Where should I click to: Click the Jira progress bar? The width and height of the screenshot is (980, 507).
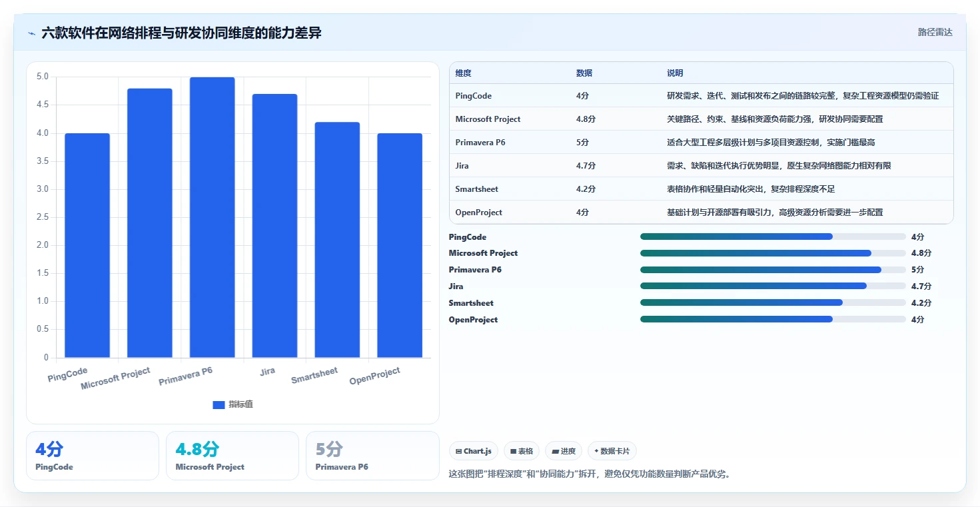[x=773, y=286]
